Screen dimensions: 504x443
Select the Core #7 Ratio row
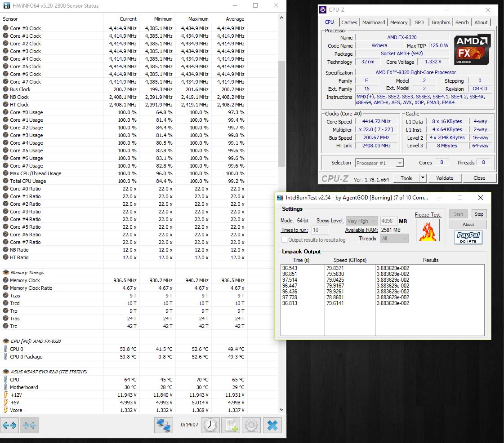pos(139,242)
